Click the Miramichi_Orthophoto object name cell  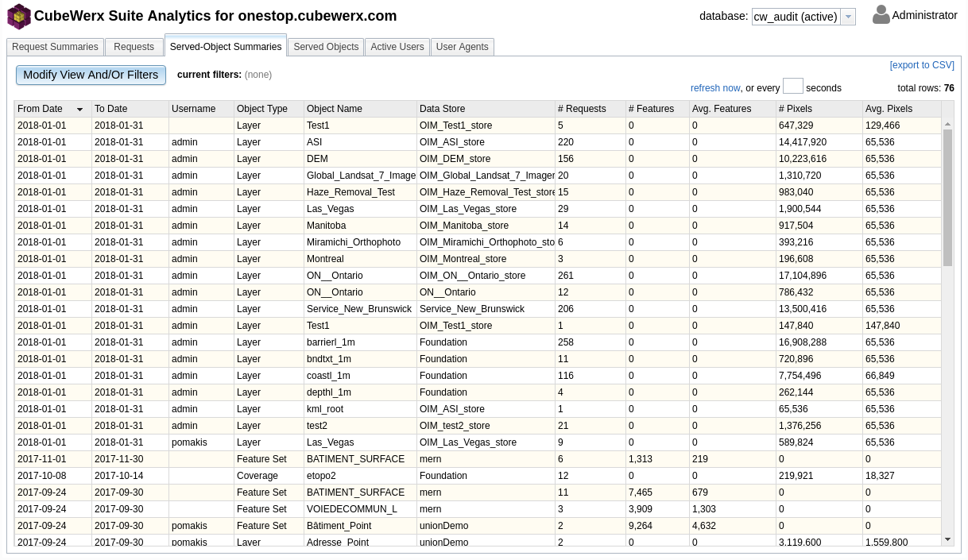[360, 242]
